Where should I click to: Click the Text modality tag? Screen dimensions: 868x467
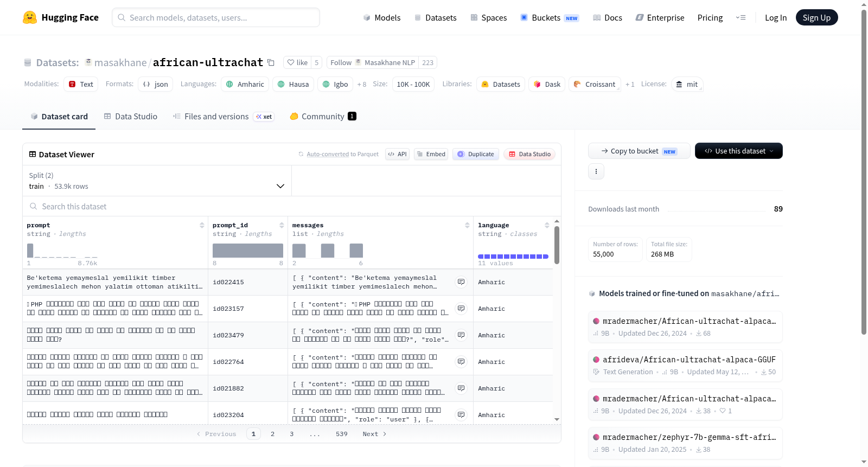click(81, 84)
